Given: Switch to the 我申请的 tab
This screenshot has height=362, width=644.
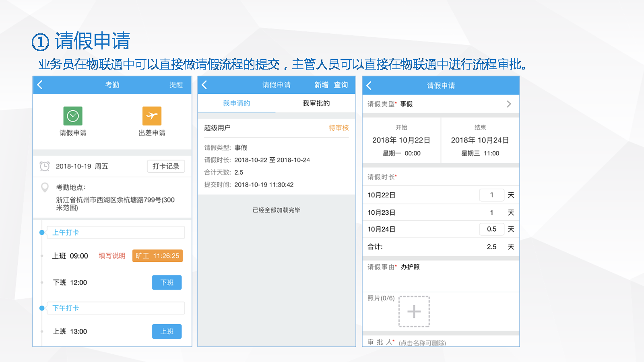Looking at the screenshot, I should click(x=237, y=103).
